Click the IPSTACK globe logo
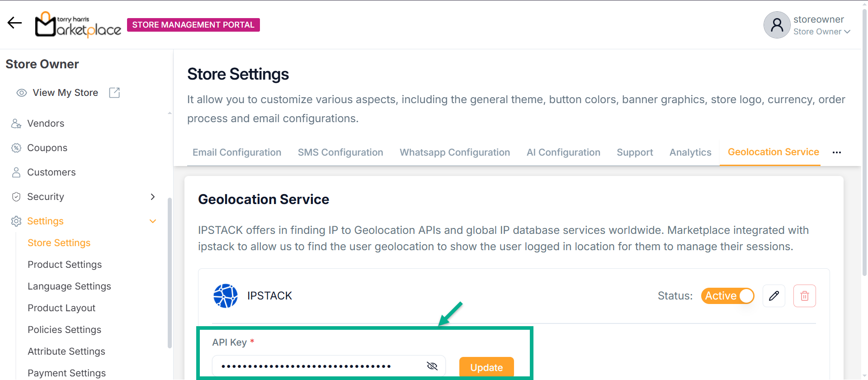The image size is (868, 380). pos(226,296)
